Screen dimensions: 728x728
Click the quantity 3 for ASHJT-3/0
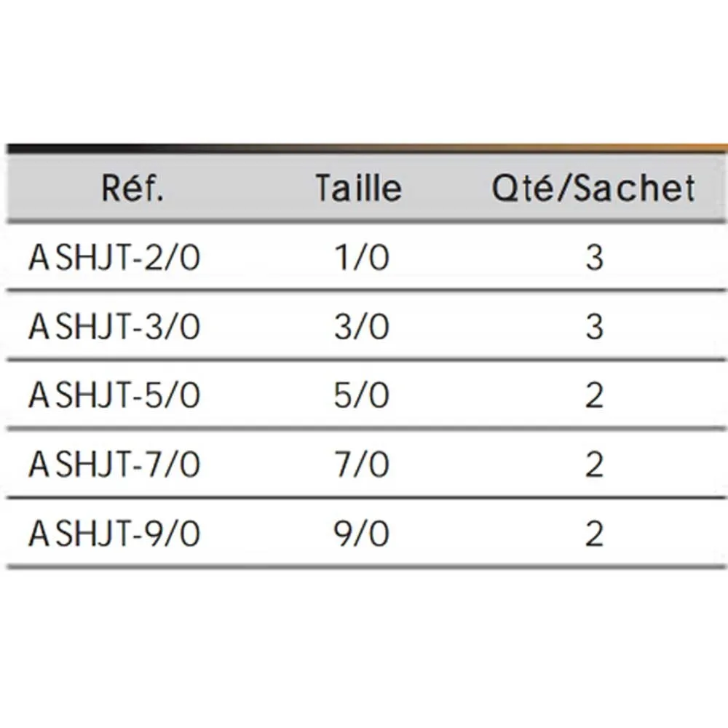[595, 328]
